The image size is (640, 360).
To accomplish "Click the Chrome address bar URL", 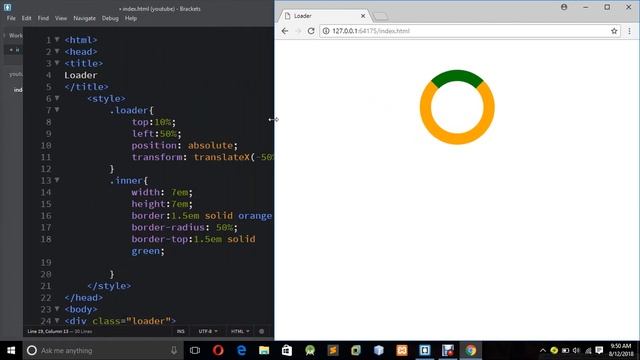I will tap(371, 31).
